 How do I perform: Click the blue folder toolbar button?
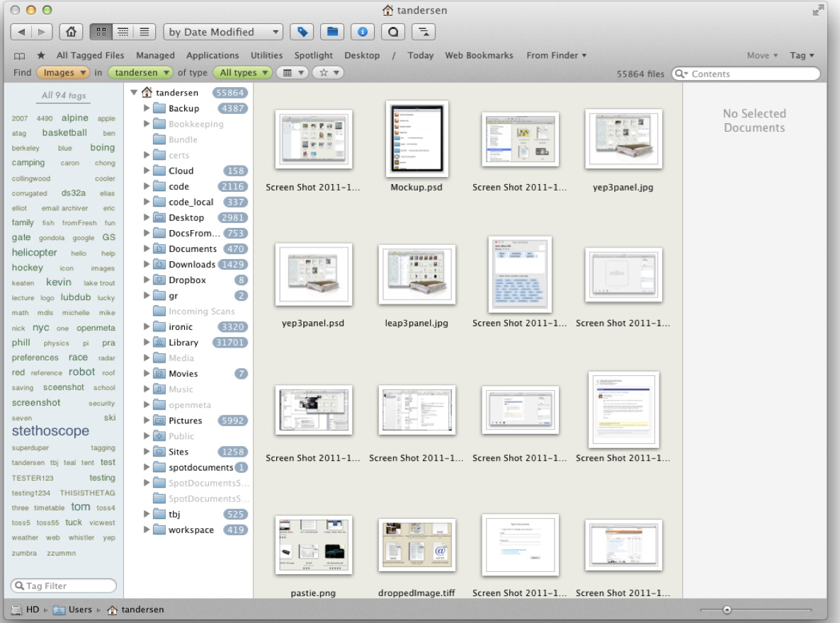click(x=332, y=32)
